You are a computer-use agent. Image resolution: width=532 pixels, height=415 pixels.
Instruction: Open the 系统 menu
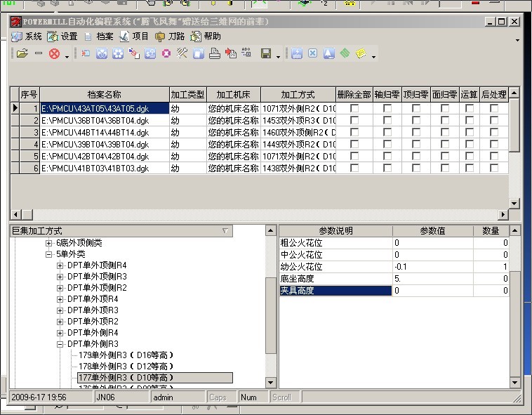tap(27, 37)
